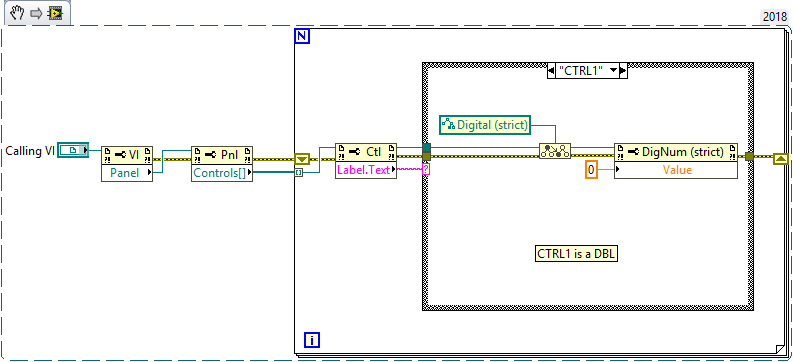Select the Controls[] property row
Screen dimensions: 793x362
click(x=222, y=173)
